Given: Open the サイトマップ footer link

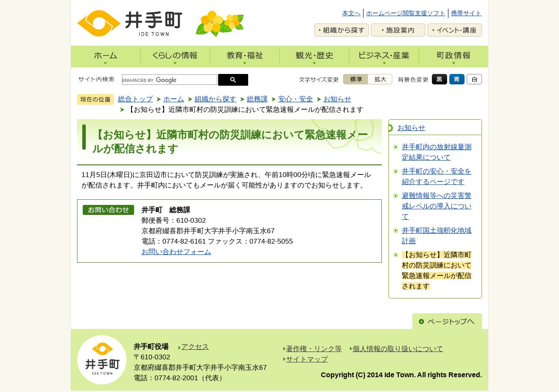Looking at the screenshot, I should coord(307,359).
